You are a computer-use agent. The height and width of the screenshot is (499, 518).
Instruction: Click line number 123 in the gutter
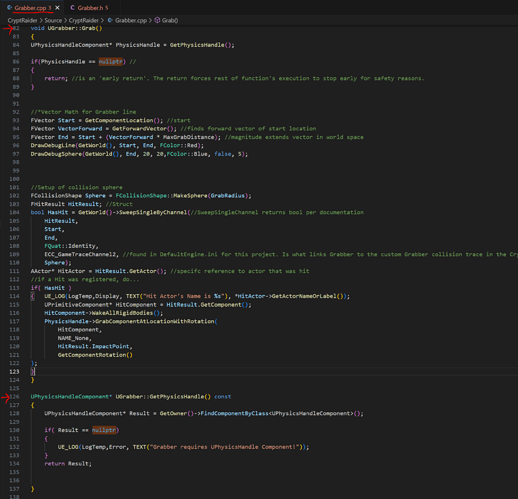pyautogui.click(x=15, y=371)
